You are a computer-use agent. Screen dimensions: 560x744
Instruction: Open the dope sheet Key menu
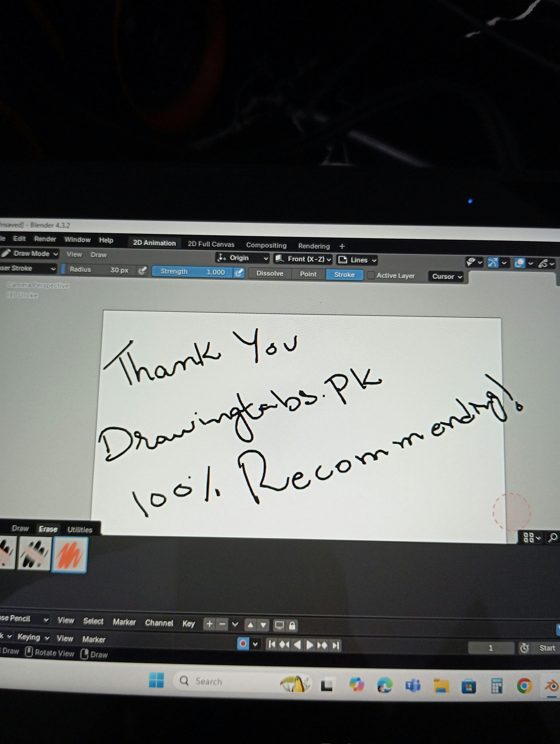point(188,624)
